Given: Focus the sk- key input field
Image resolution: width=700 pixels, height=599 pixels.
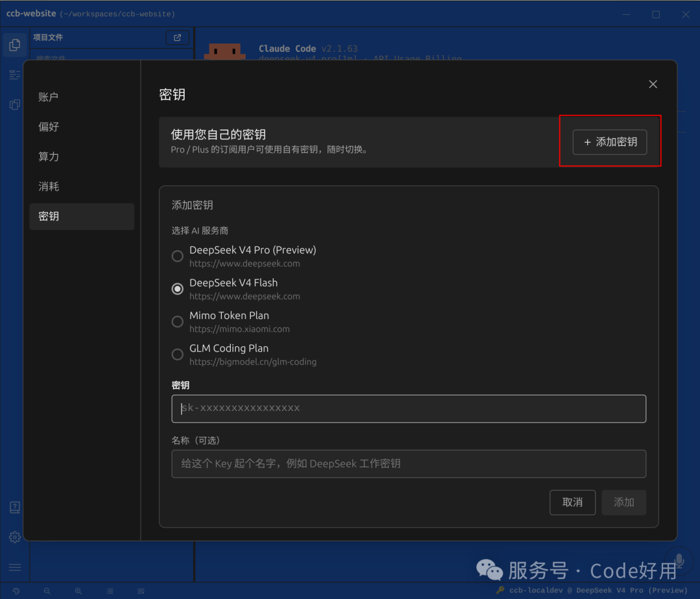Looking at the screenshot, I should pos(408,408).
